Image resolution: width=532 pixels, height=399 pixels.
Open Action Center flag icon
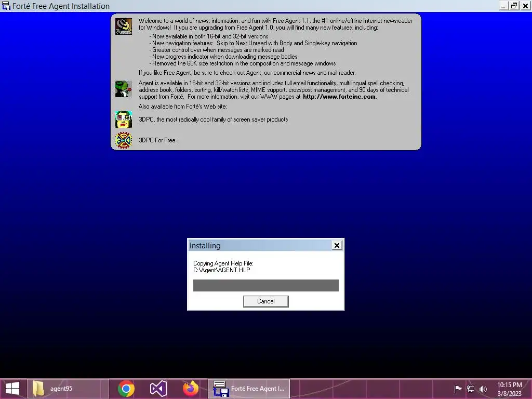pyautogui.click(x=458, y=389)
